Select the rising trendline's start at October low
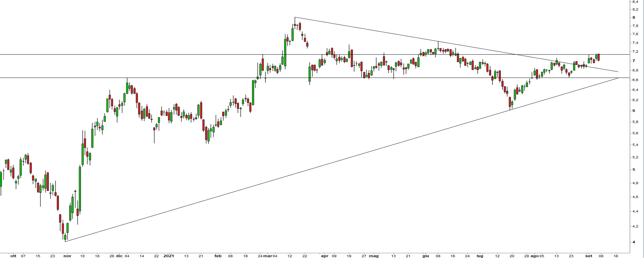Viewport: 644px width, 258px height. [65, 241]
